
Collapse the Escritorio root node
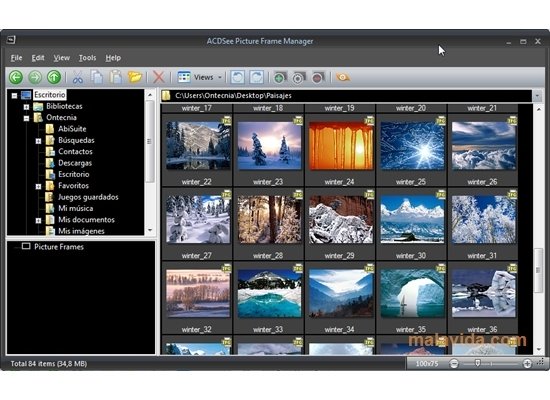point(14,95)
